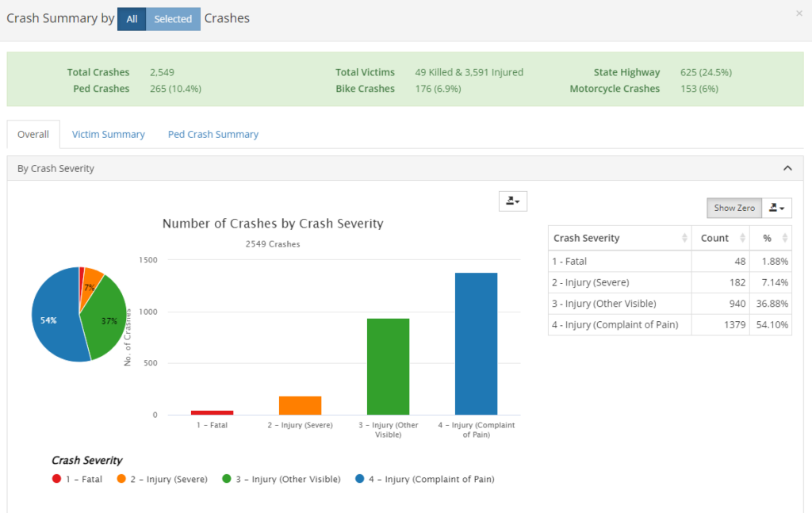The image size is (812, 513).
Task: Switch summary to All crashes
Action: coord(132,19)
